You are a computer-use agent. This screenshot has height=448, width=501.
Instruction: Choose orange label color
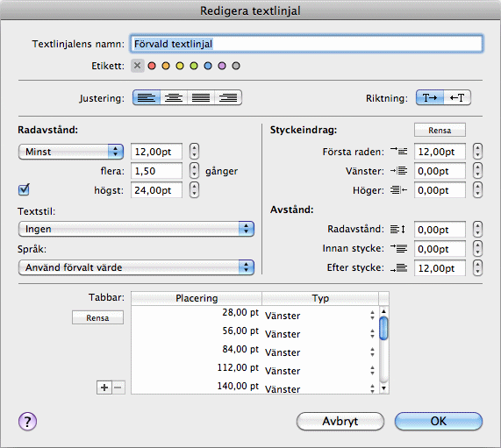(166, 66)
